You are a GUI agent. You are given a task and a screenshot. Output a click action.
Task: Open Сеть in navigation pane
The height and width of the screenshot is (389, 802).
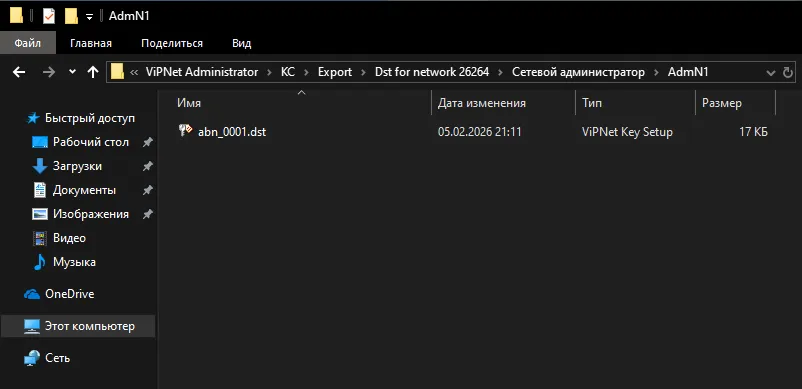click(x=57, y=358)
